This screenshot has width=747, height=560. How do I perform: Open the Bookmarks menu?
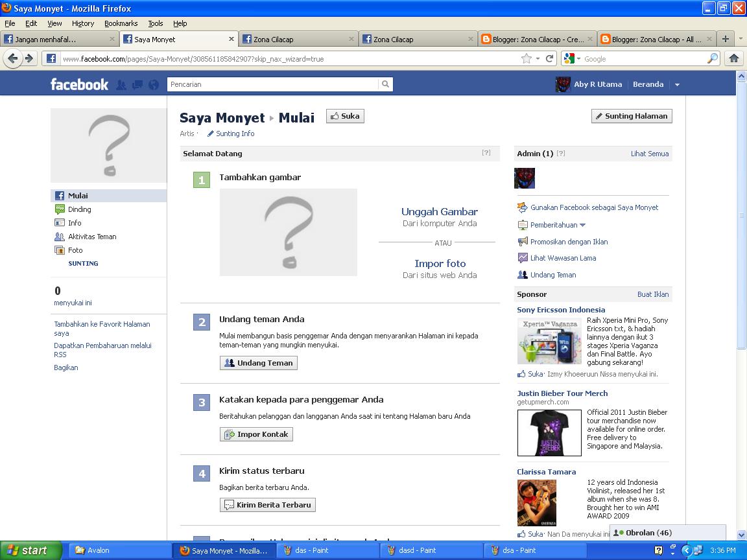[x=121, y=23]
